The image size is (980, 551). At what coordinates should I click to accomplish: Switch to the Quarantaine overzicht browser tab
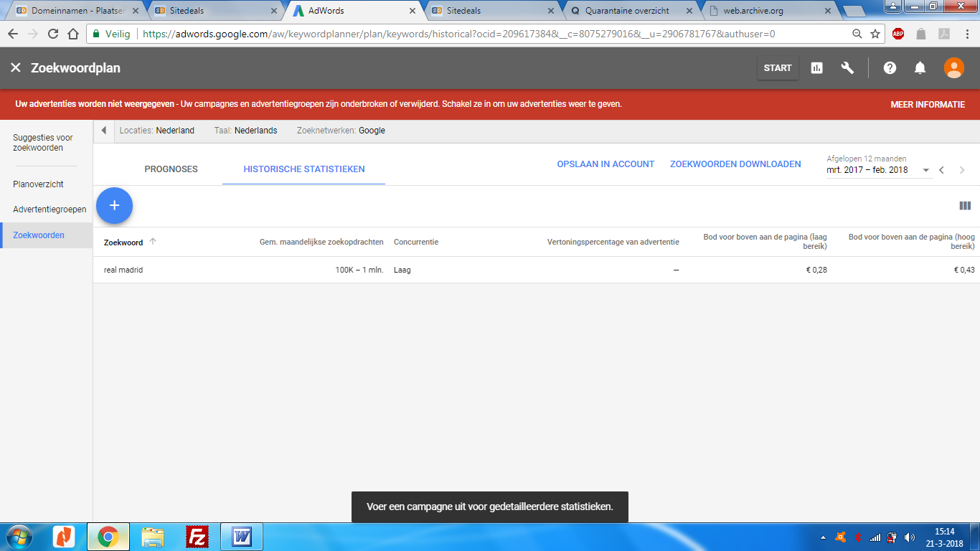pos(628,11)
